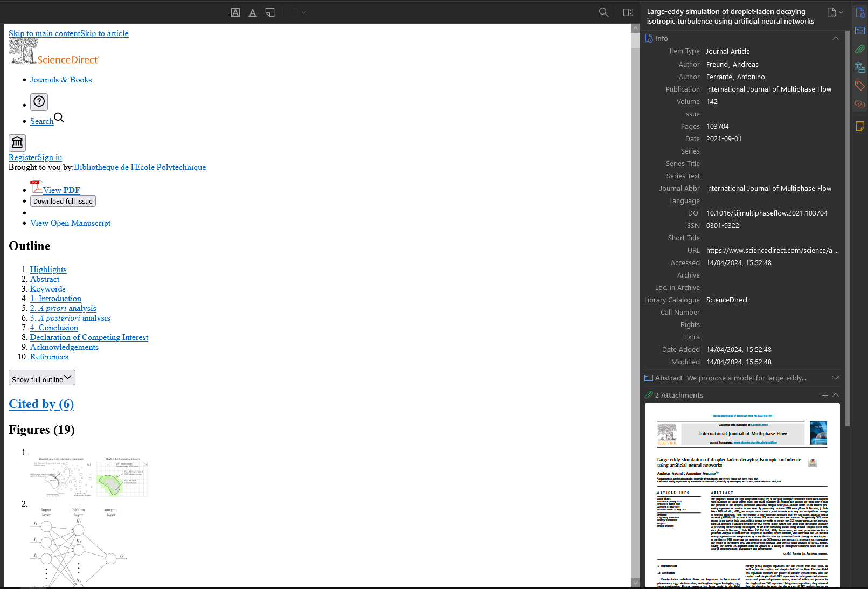Click the Search link

[x=42, y=121]
